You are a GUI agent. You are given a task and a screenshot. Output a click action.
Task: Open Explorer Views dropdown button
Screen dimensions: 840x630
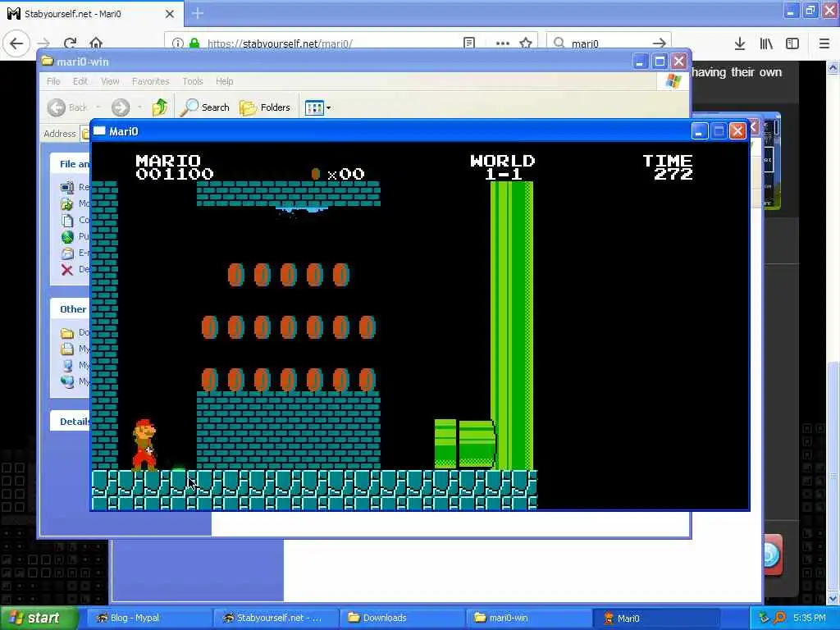[317, 107]
